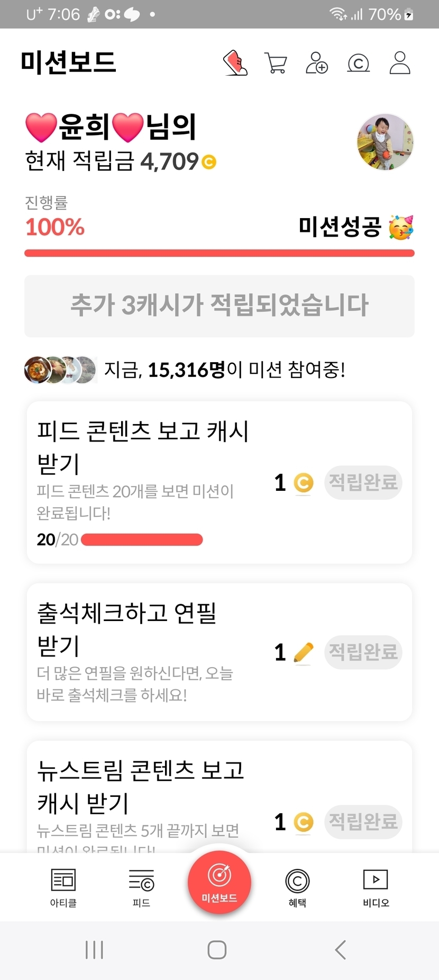Tap 적립완료 on the attendance check mission
The image size is (439, 980).
pos(363,652)
